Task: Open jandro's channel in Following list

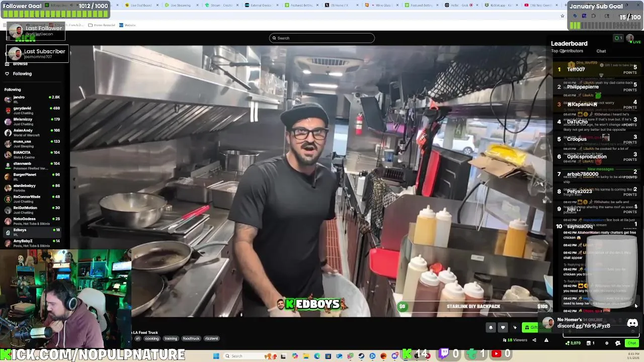Action: click(x=32, y=99)
